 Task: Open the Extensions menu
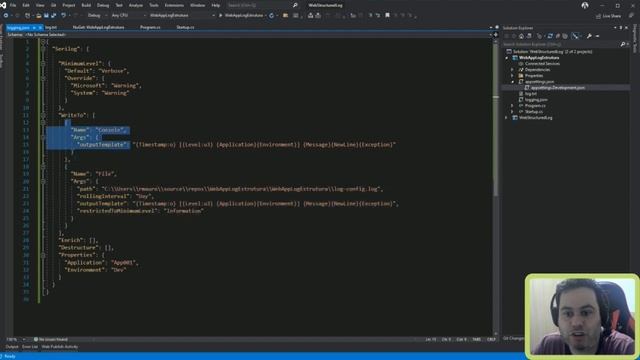point(174,5)
